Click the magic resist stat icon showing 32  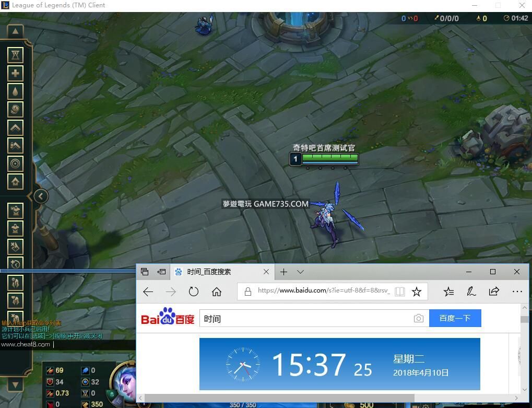tap(85, 382)
